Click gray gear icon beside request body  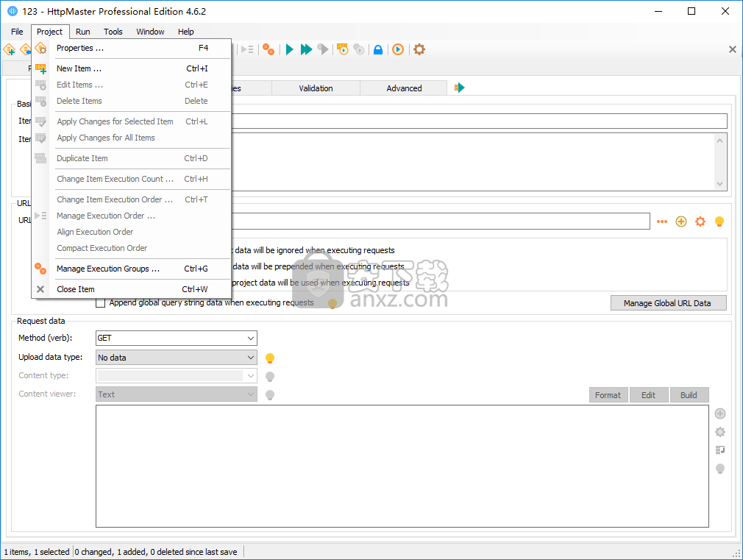click(x=720, y=432)
